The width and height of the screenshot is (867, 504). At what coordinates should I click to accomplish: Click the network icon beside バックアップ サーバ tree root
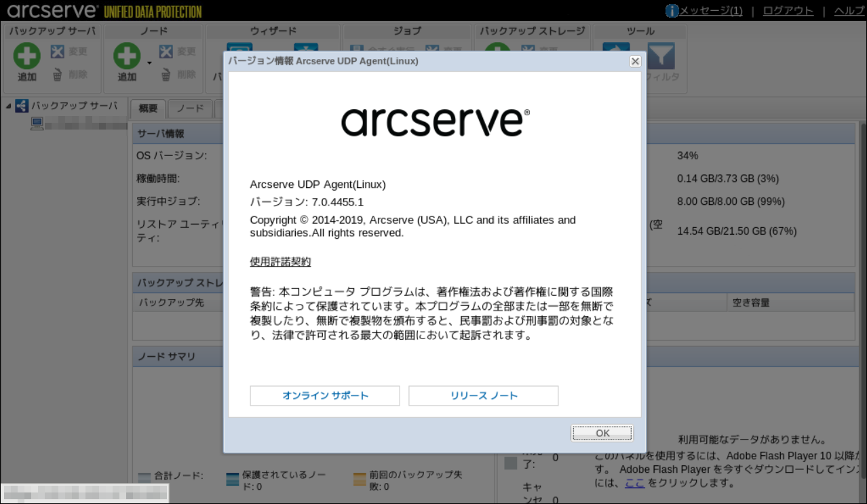[x=21, y=106]
